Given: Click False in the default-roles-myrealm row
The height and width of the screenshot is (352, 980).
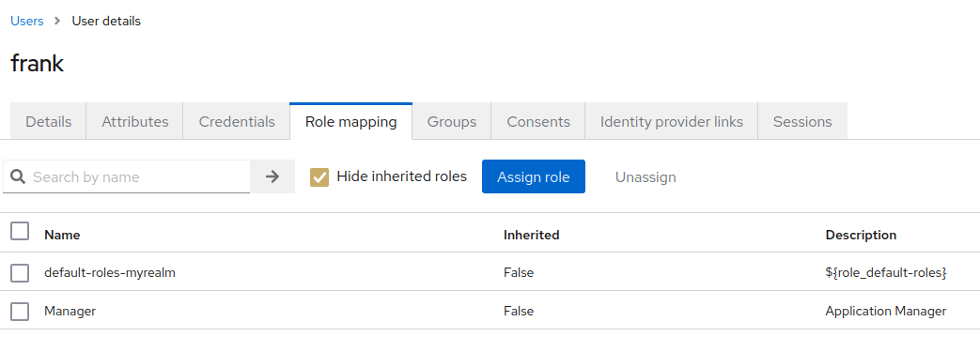Looking at the screenshot, I should [x=519, y=273].
